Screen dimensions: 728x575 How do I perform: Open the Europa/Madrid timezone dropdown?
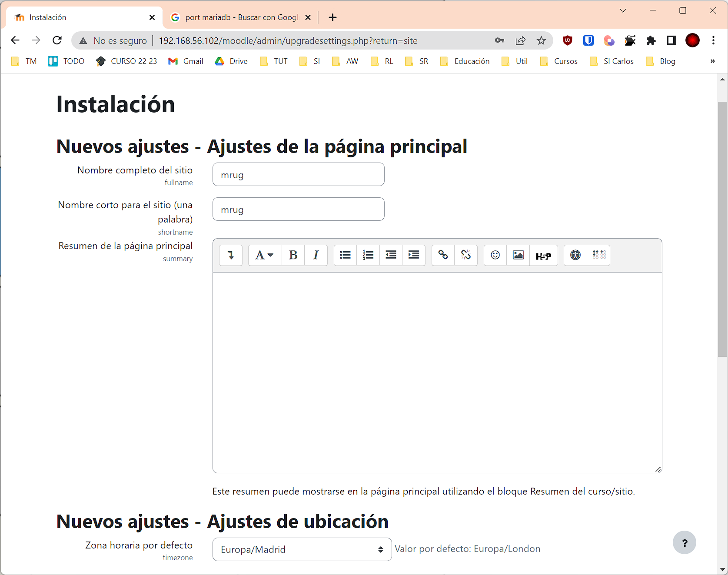[302, 549]
